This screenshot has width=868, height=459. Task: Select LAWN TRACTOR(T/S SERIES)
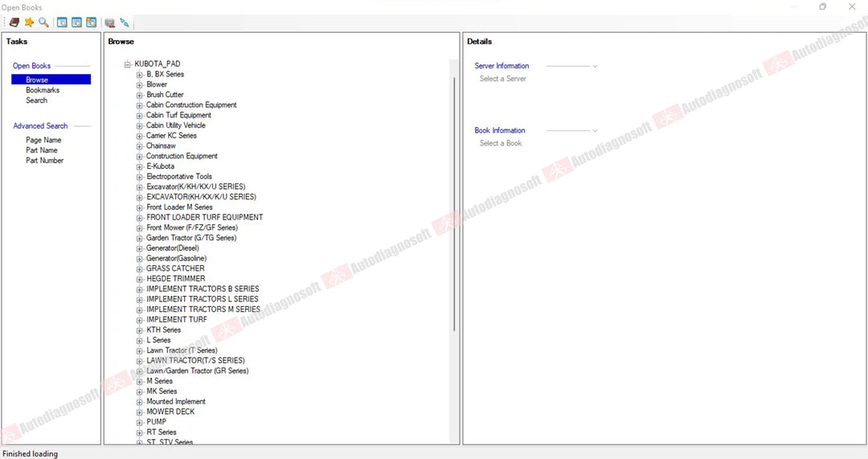click(195, 360)
